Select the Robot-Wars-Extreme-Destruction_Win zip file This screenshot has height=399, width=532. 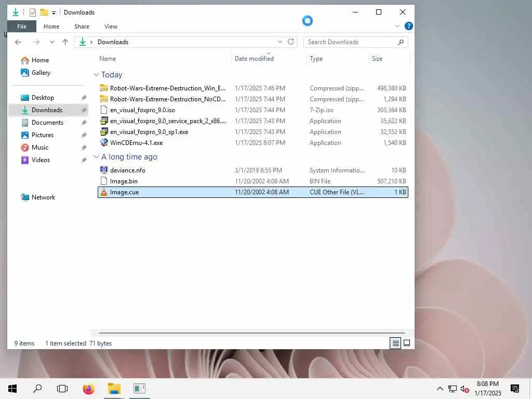253,88
